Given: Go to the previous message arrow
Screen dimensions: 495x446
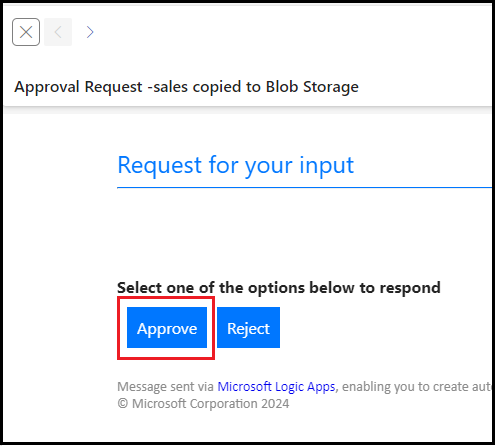Looking at the screenshot, I should (58, 32).
